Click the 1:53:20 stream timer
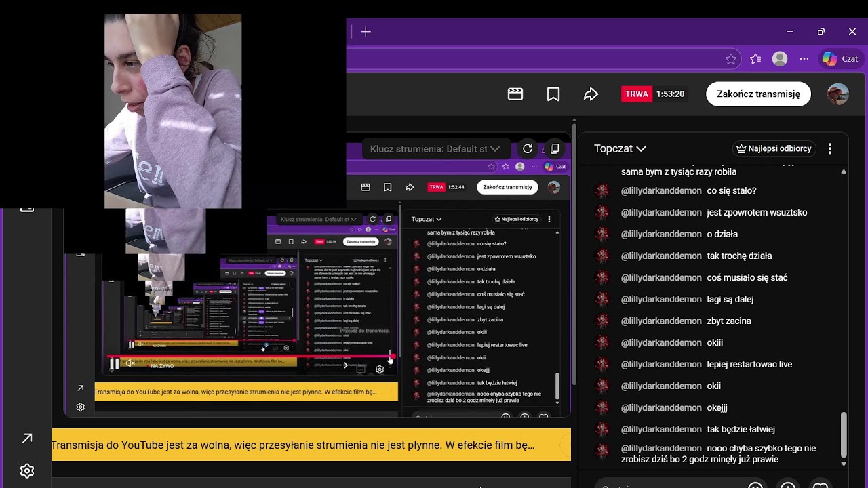Screen dimensions: 868x488 tap(670, 94)
